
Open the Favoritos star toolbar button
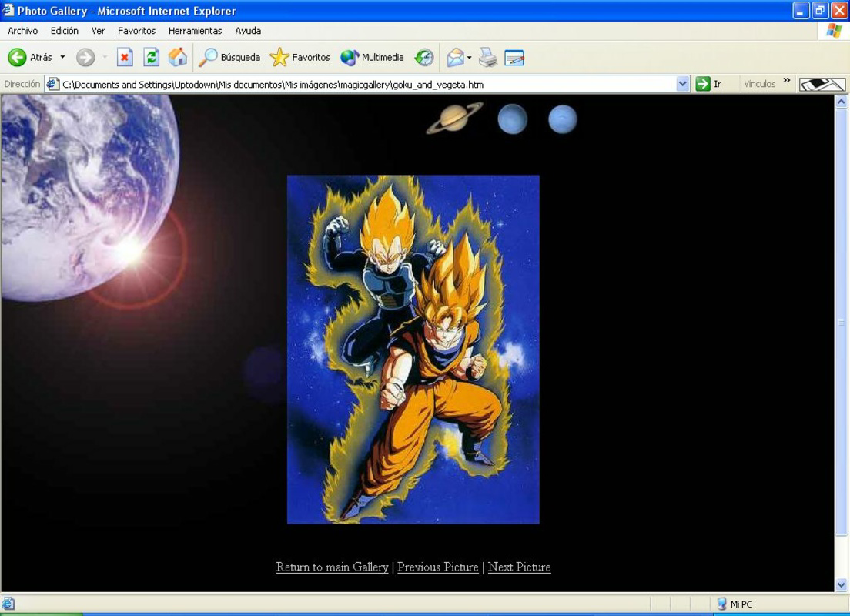(x=300, y=57)
